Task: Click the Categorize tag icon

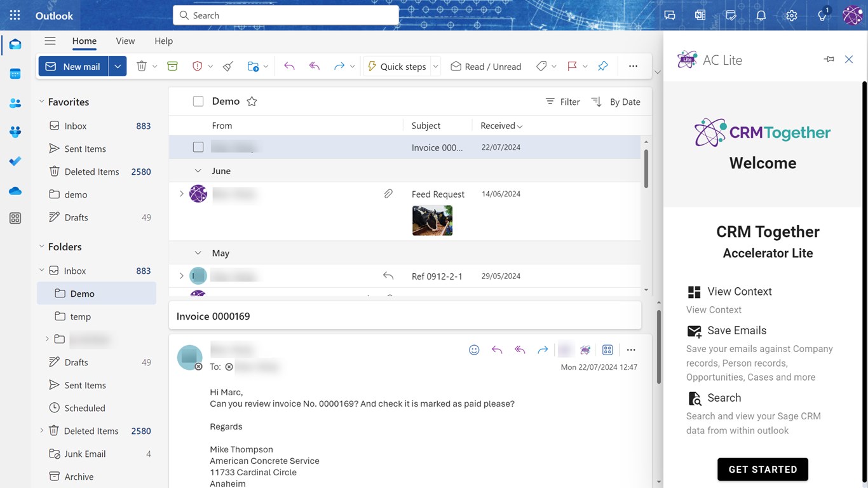Action: [x=541, y=66]
